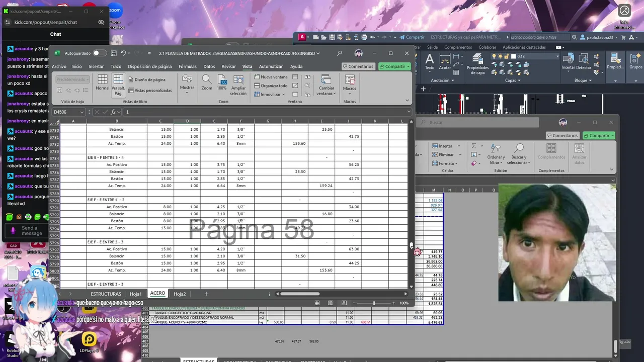Click cell containing 'EJE G - F ENTRE 3 - 4'
The width and height of the screenshot is (644, 362).
click(x=117, y=157)
